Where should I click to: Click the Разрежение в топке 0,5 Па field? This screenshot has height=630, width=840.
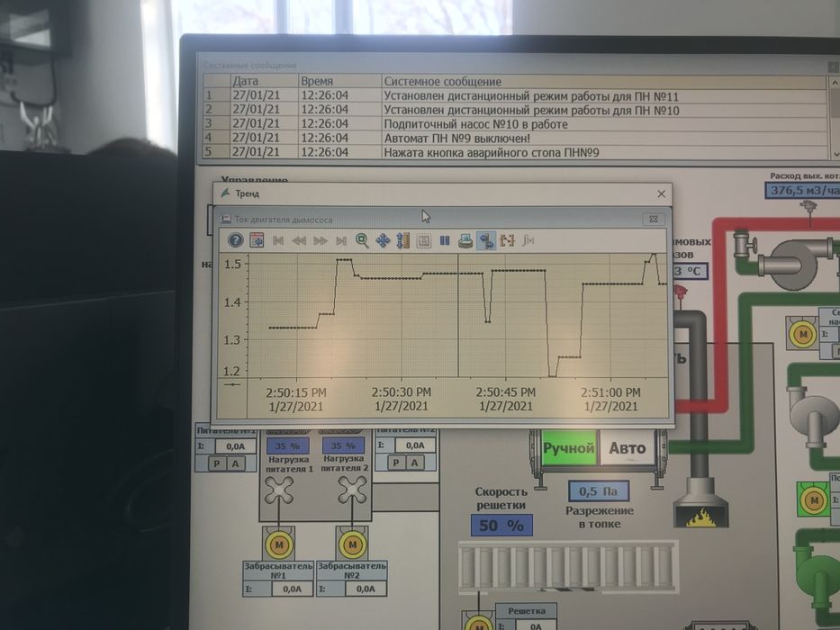pos(599,490)
